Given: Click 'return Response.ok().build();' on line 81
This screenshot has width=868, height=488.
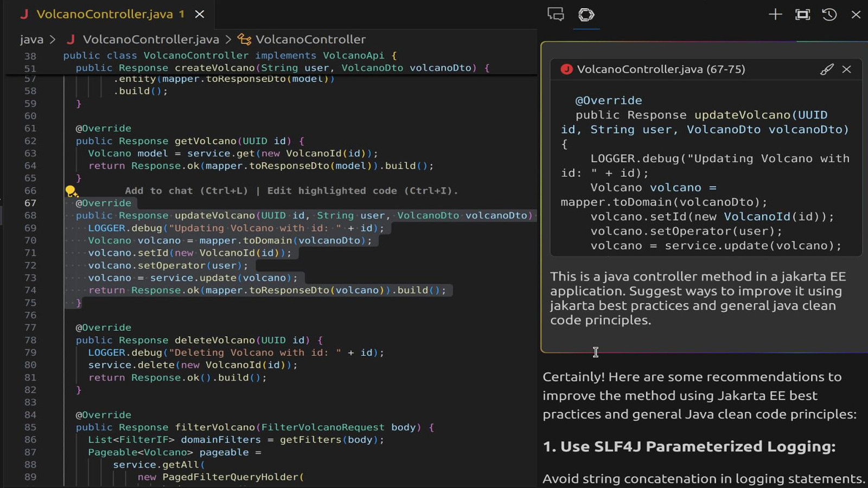Looking at the screenshot, I should [177, 378].
